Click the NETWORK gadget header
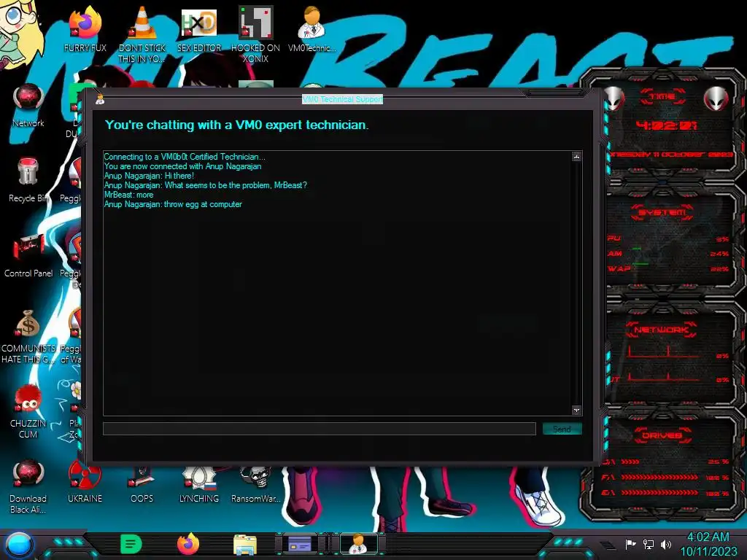The image size is (747, 560). (661, 330)
